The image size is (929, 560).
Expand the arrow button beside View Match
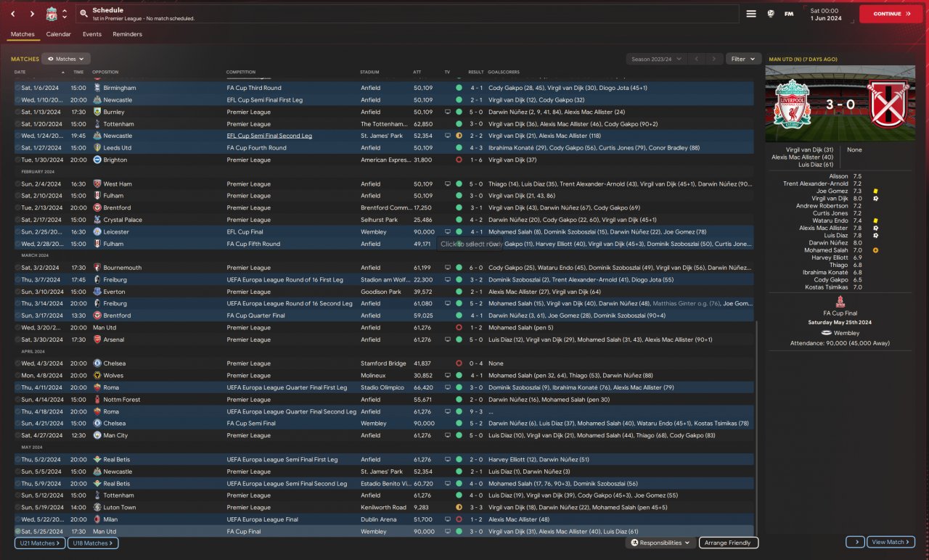[855, 542]
